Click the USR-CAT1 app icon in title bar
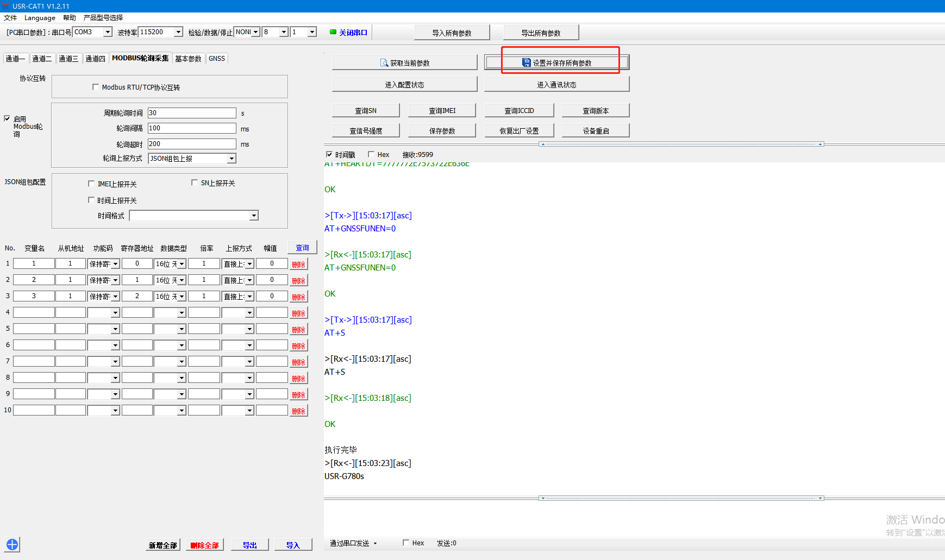The height and width of the screenshot is (560, 945). 6,6
